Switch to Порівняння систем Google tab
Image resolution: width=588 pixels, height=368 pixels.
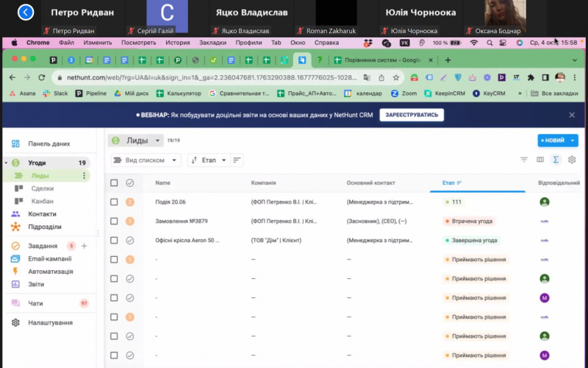[383, 60]
